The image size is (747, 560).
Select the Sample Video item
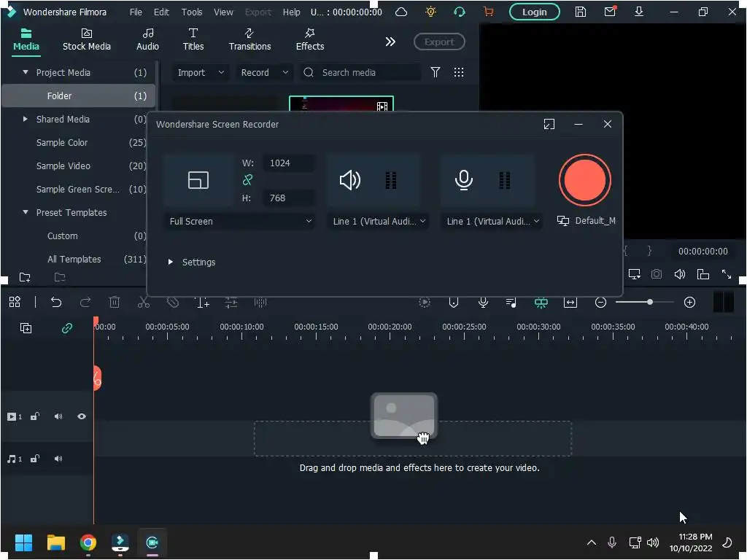pos(63,166)
